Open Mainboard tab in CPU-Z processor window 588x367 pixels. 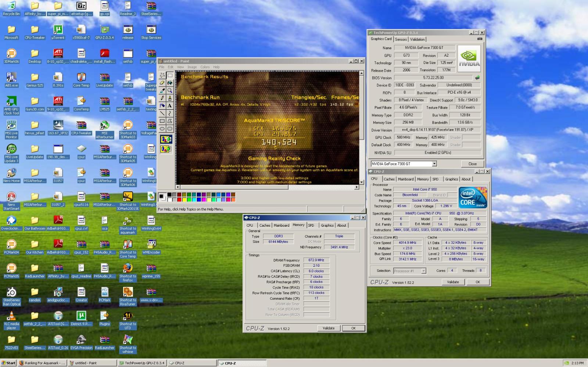pyautogui.click(x=406, y=179)
